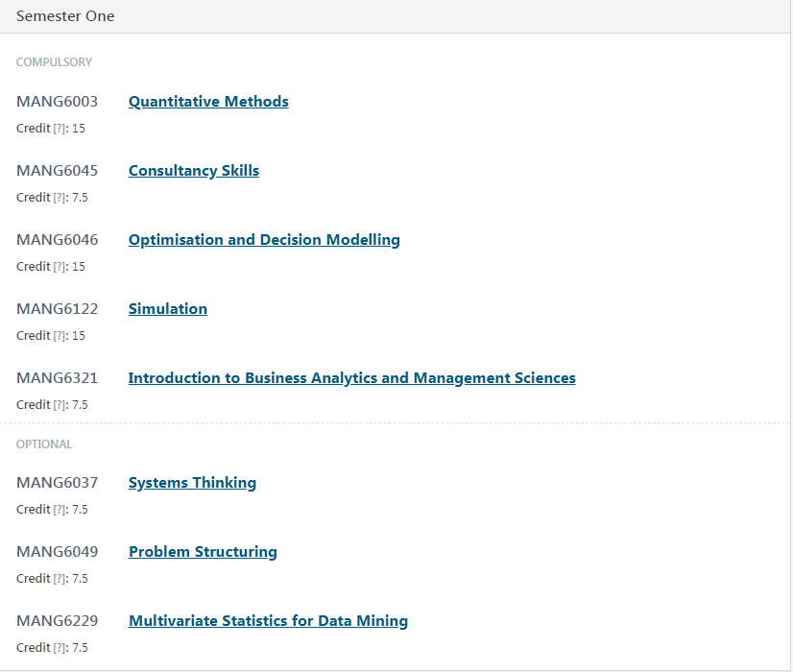Click credit help [?] under MANG6045
This screenshot has width=793, height=672.
point(60,198)
